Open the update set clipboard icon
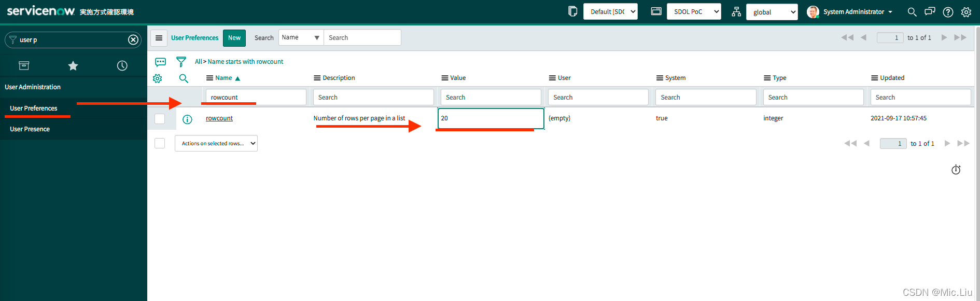 pyautogui.click(x=572, y=11)
